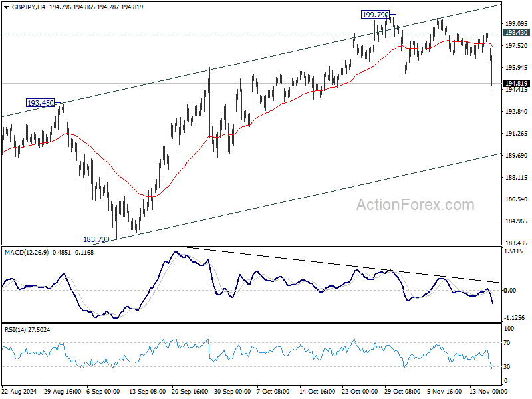The image size is (532, 399).
Task: Click the 192.840 price axis value
Action: point(517,111)
